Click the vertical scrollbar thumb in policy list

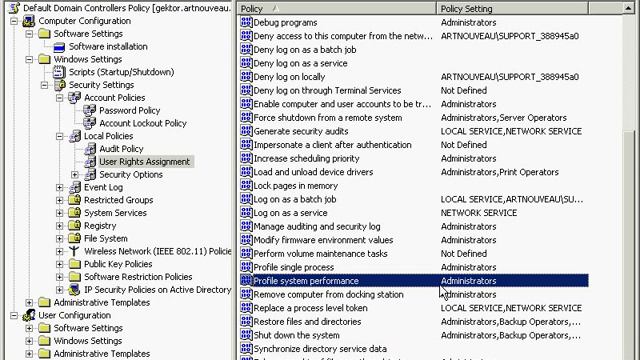click(629, 245)
